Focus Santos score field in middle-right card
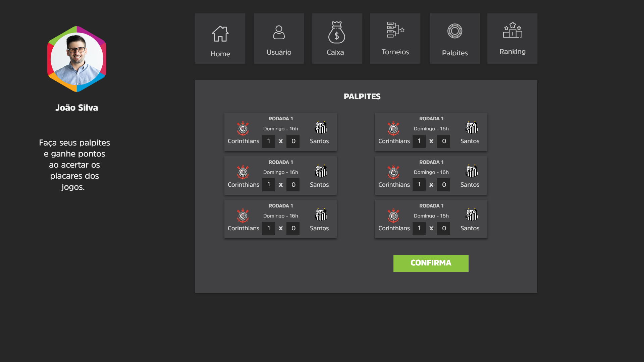The height and width of the screenshot is (362, 644). [x=443, y=185]
